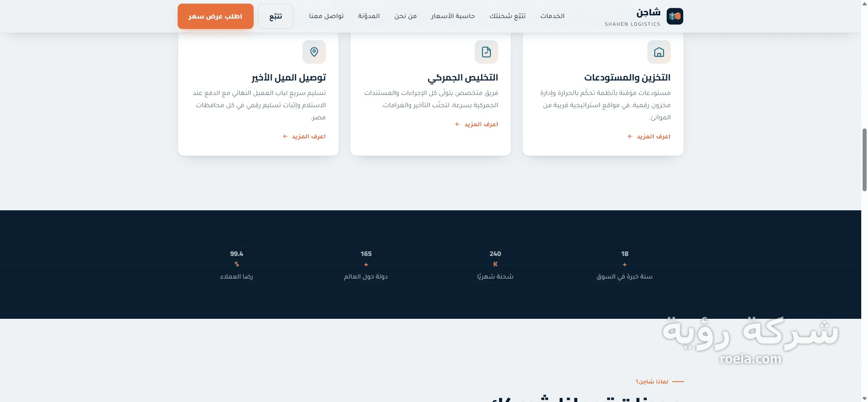
Task: Click اعرف المزيد under التخليص الجمركي
Action: pyautogui.click(x=476, y=124)
